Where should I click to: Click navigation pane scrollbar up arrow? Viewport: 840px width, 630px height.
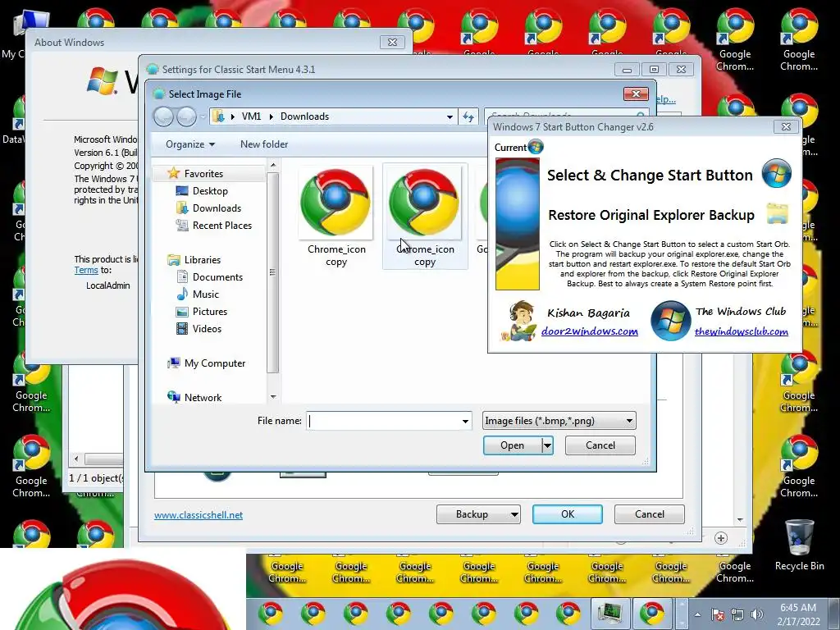click(x=273, y=165)
